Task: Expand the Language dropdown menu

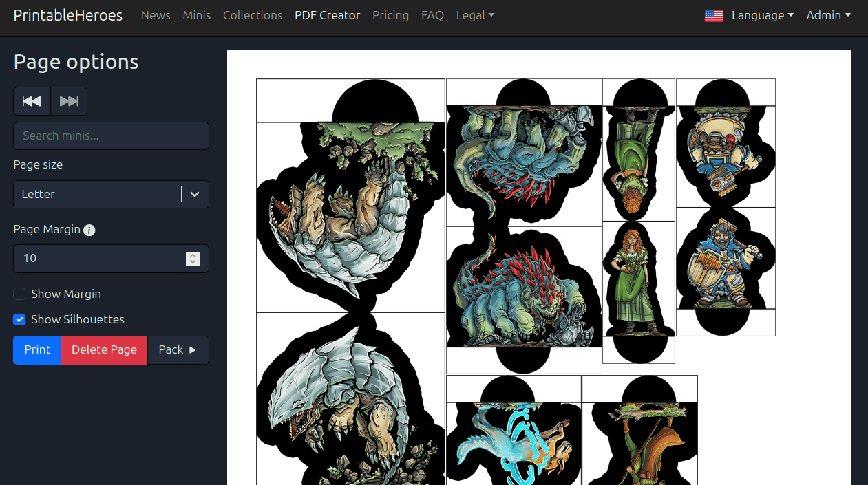Action: (762, 15)
